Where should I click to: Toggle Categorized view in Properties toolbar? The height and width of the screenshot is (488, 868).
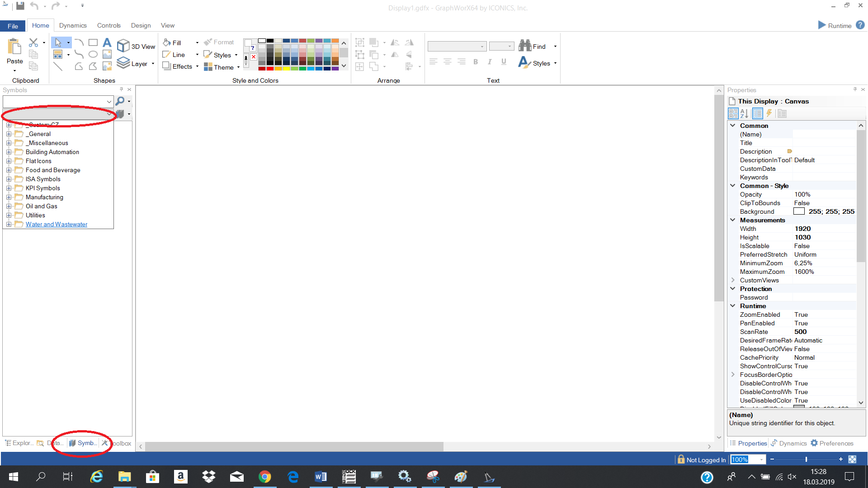pos(733,113)
